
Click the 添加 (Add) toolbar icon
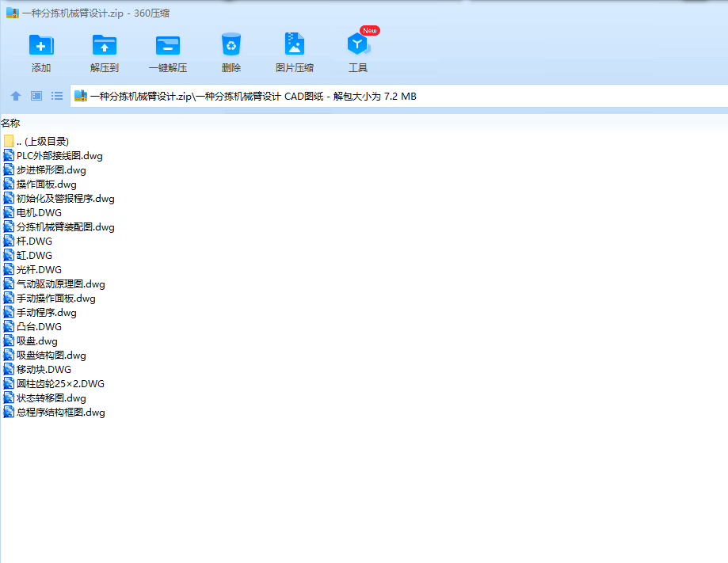(x=41, y=45)
